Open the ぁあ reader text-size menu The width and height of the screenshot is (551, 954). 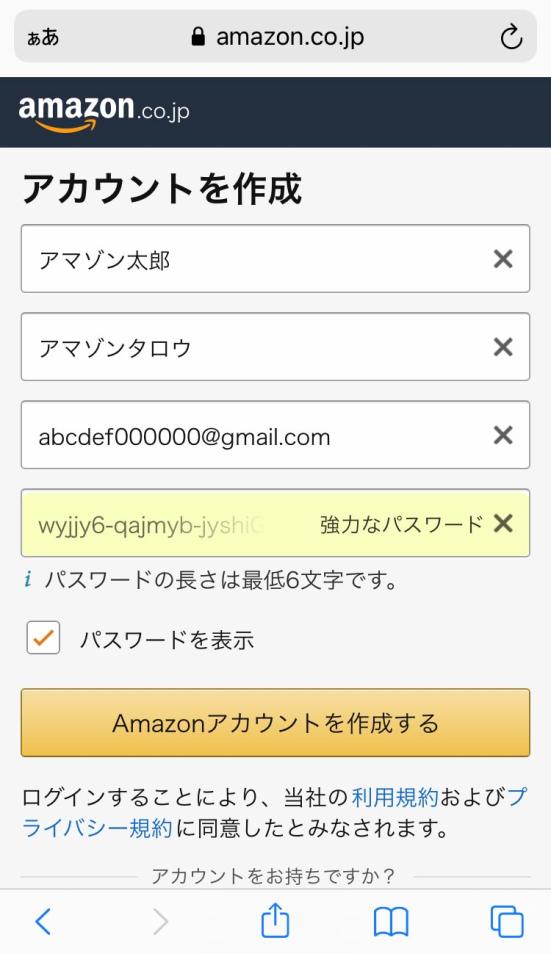(43, 37)
